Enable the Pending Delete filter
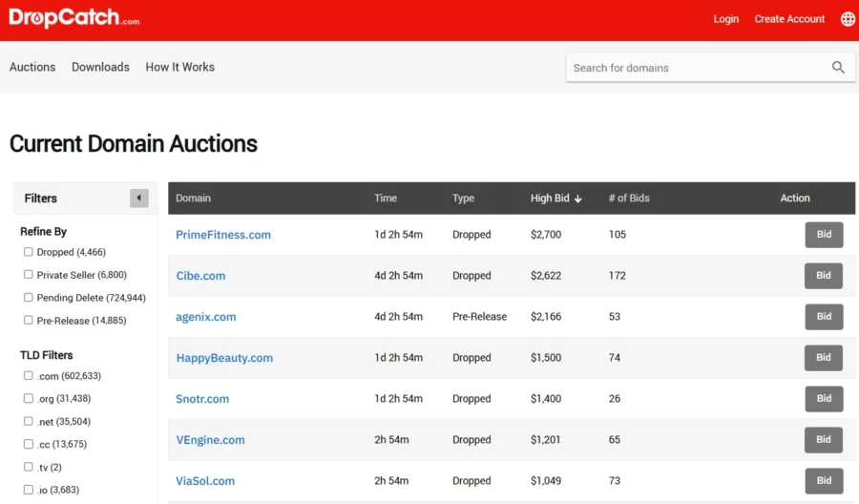The image size is (859, 504). 28,298
